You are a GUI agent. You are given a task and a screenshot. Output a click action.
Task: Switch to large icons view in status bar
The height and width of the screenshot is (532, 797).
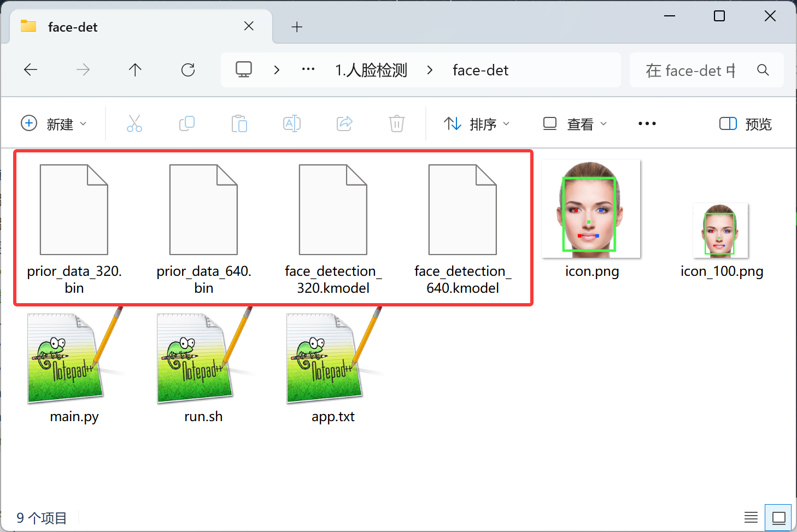point(778,517)
